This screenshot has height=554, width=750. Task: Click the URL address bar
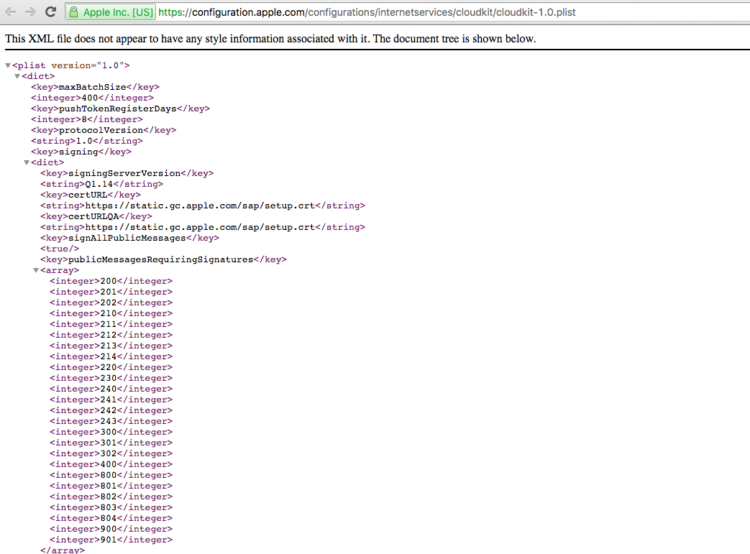407,12
